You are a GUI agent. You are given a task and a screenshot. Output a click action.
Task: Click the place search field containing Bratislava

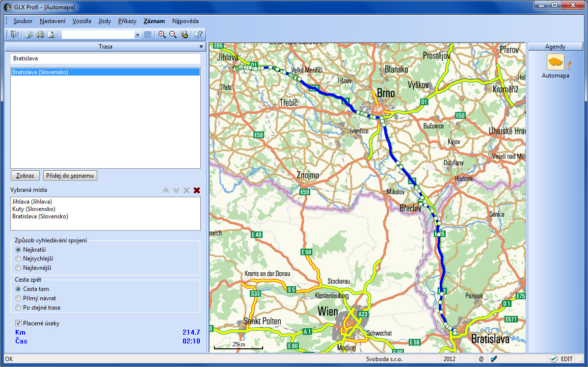(106, 58)
